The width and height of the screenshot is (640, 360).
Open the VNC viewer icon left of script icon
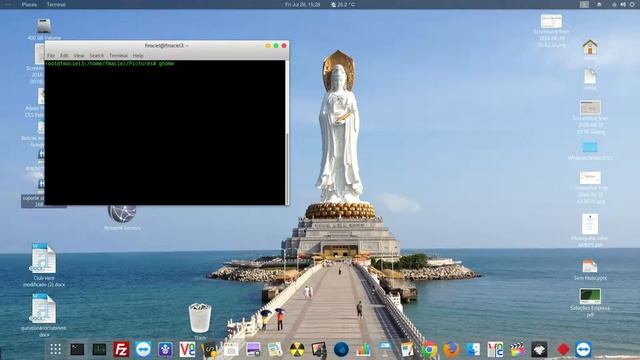click(187, 349)
